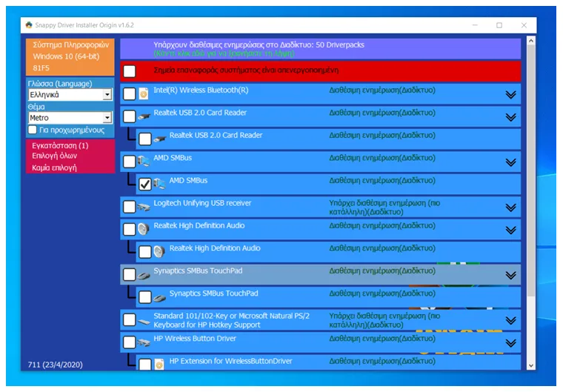Check the child Realtek High Definition Audio checkbox

(x=145, y=252)
